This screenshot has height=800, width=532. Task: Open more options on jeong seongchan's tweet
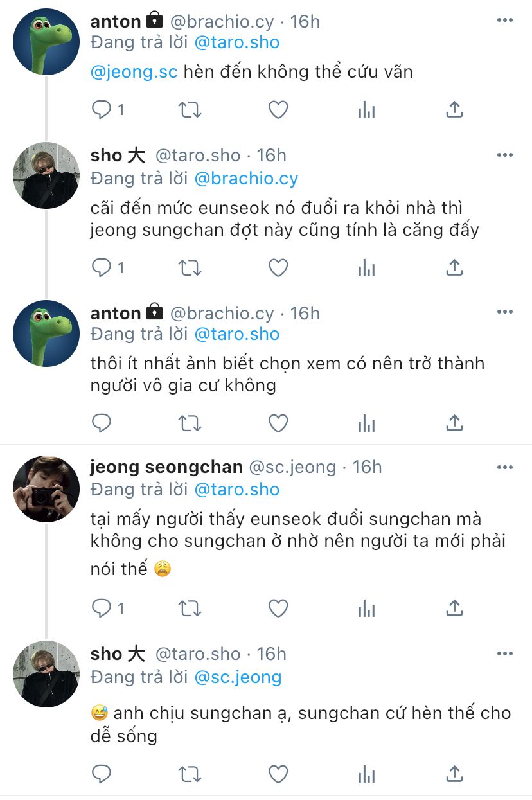505,467
